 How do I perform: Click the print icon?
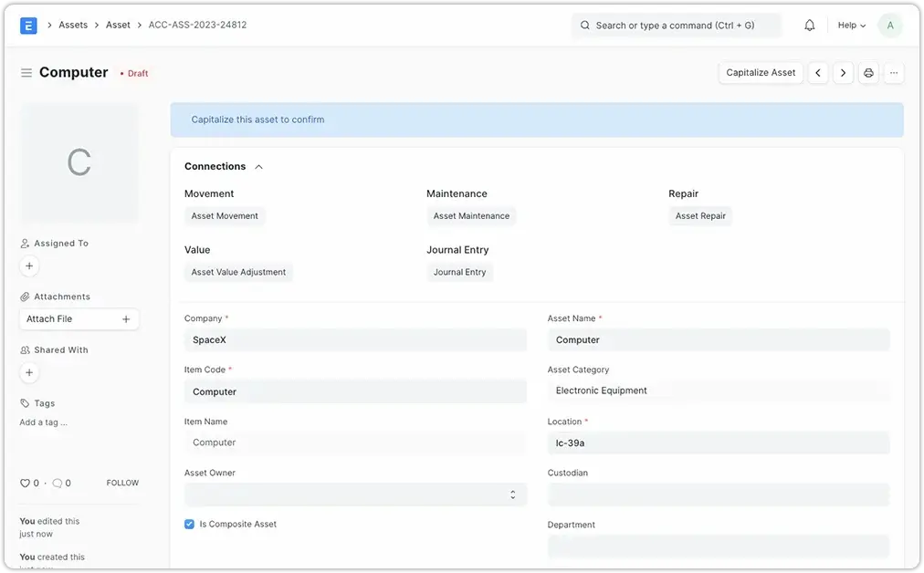[867, 72]
